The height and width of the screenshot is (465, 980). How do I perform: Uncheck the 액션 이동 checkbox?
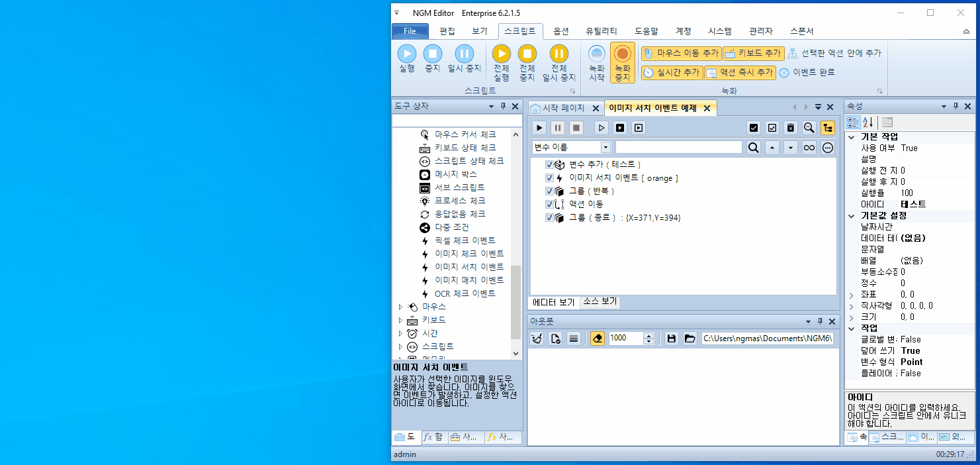(x=549, y=204)
